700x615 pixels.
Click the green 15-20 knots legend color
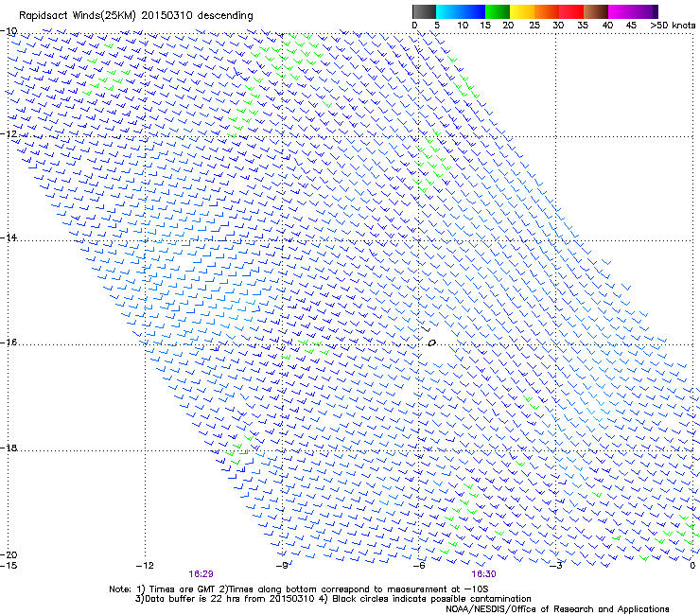point(498,11)
